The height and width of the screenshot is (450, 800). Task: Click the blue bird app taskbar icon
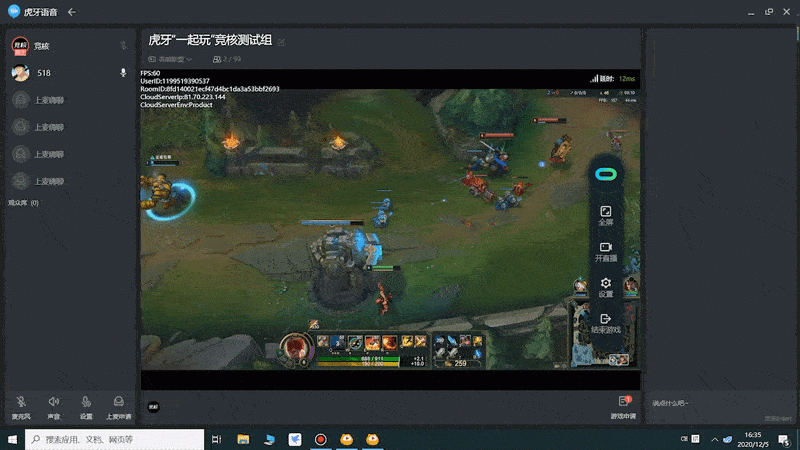pyautogui.click(x=295, y=439)
